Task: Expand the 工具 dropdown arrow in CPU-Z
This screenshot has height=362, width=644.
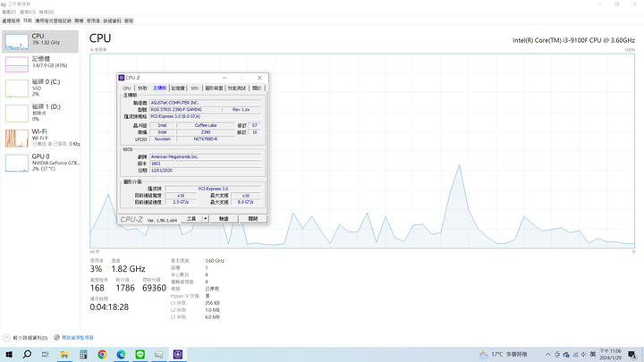Action: [x=206, y=219]
